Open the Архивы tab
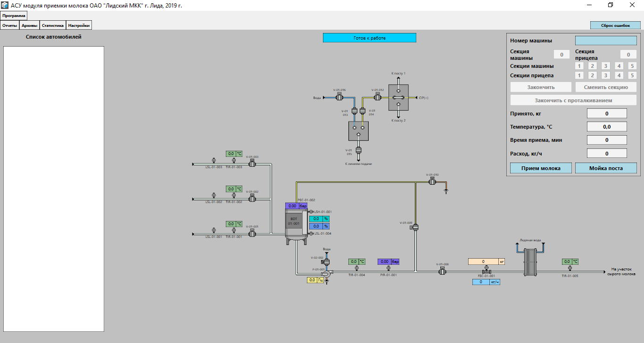The height and width of the screenshot is (343, 644). (29, 25)
